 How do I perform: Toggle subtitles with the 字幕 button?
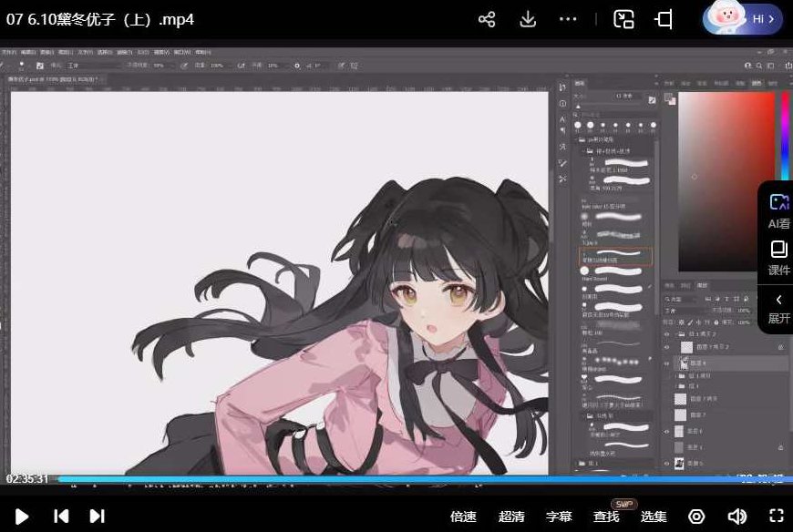click(559, 517)
